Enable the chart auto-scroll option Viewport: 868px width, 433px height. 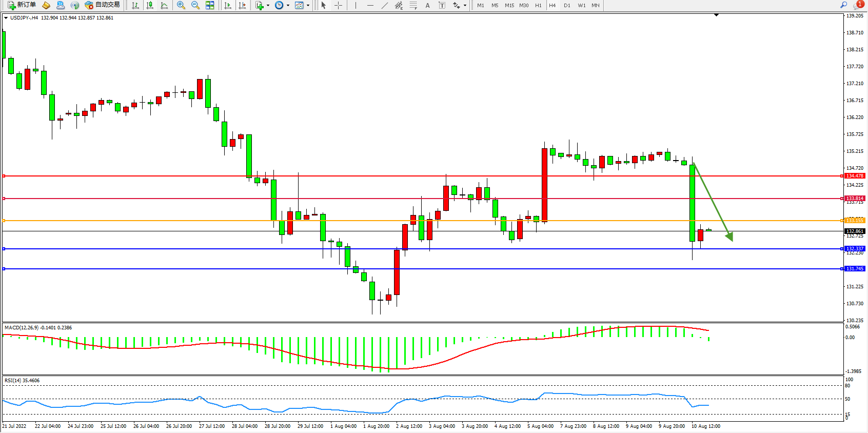pos(228,5)
